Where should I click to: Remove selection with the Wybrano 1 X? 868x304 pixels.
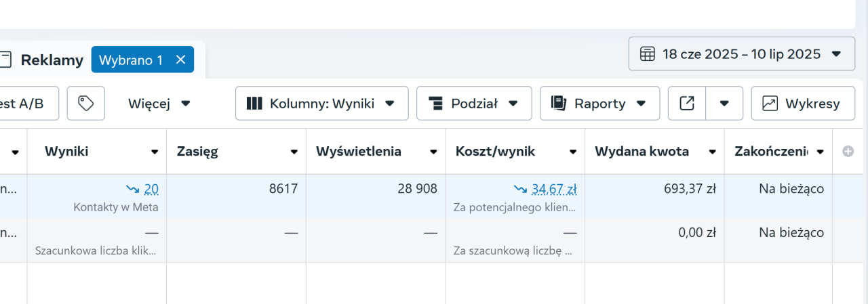pyautogui.click(x=180, y=60)
